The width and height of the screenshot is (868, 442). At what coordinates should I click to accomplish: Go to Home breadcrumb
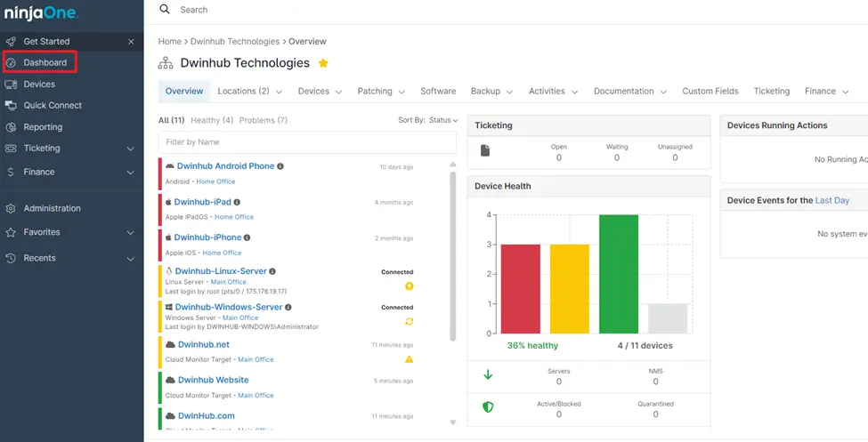click(169, 42)
